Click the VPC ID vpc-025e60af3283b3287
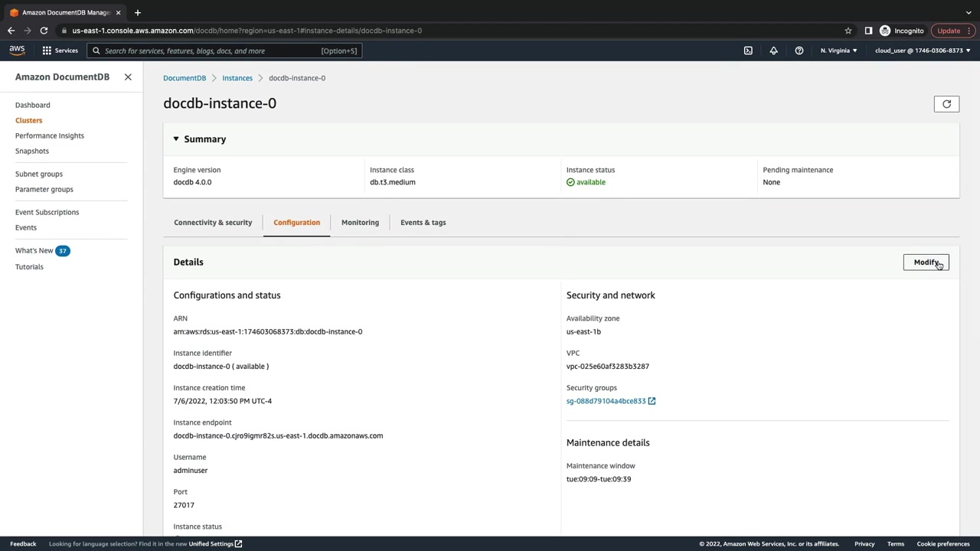This screenshot has width=980, height=551. (608, 366)
